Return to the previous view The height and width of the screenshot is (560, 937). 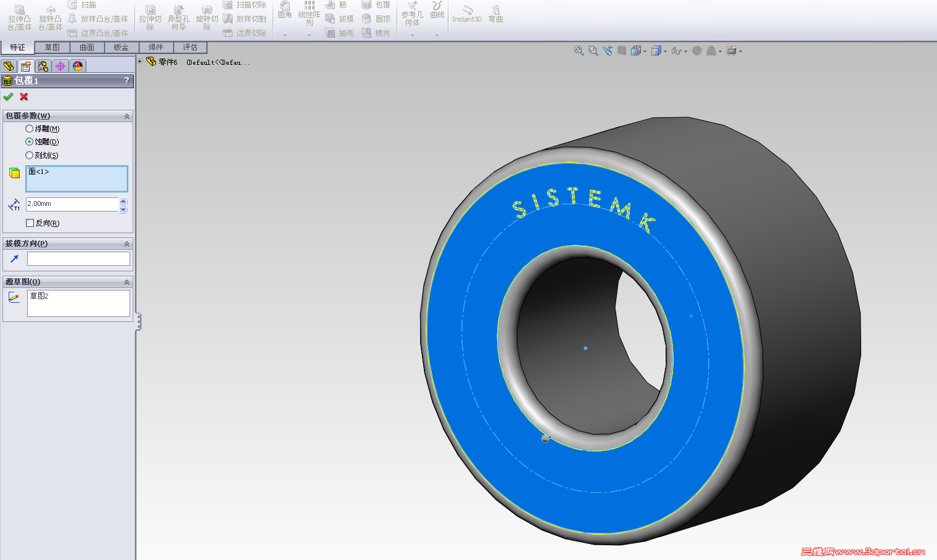click(608, 51)
